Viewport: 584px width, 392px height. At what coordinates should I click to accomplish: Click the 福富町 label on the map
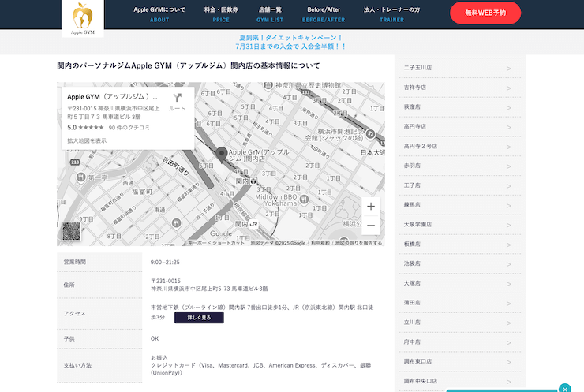[x=142, y=192]
